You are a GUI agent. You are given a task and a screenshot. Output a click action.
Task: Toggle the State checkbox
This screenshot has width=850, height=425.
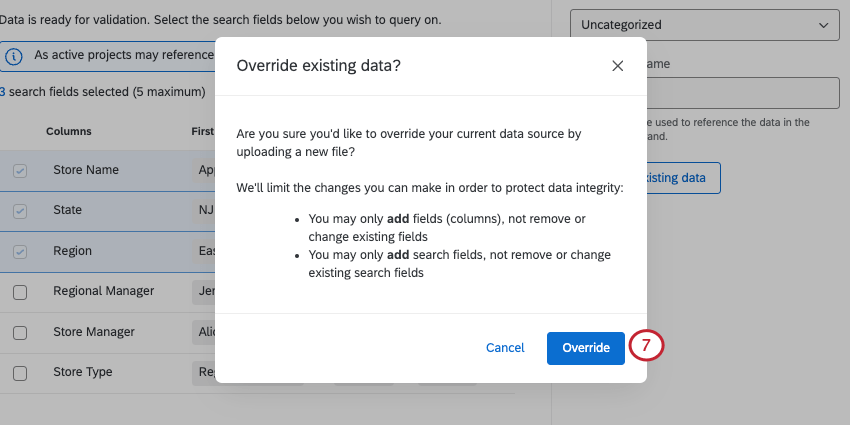pos(20,211)
